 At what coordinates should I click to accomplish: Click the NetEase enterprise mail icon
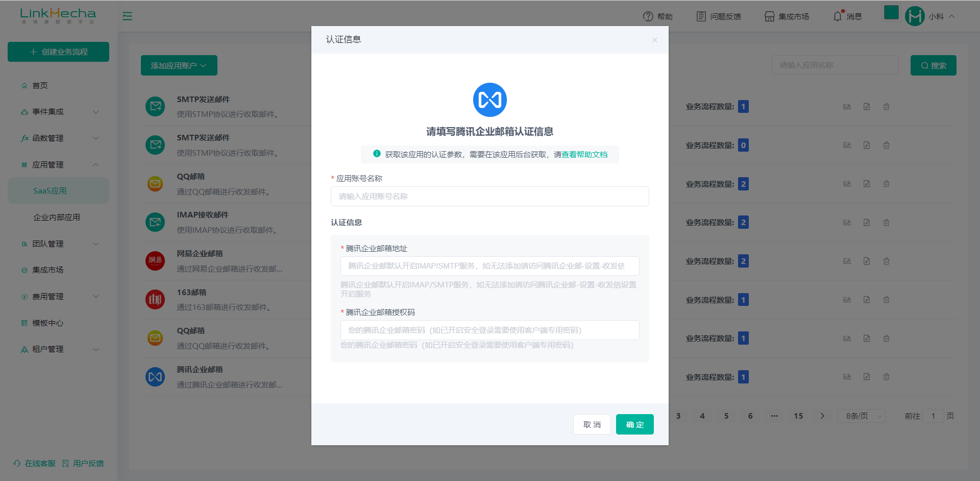(x=155, y=261)
